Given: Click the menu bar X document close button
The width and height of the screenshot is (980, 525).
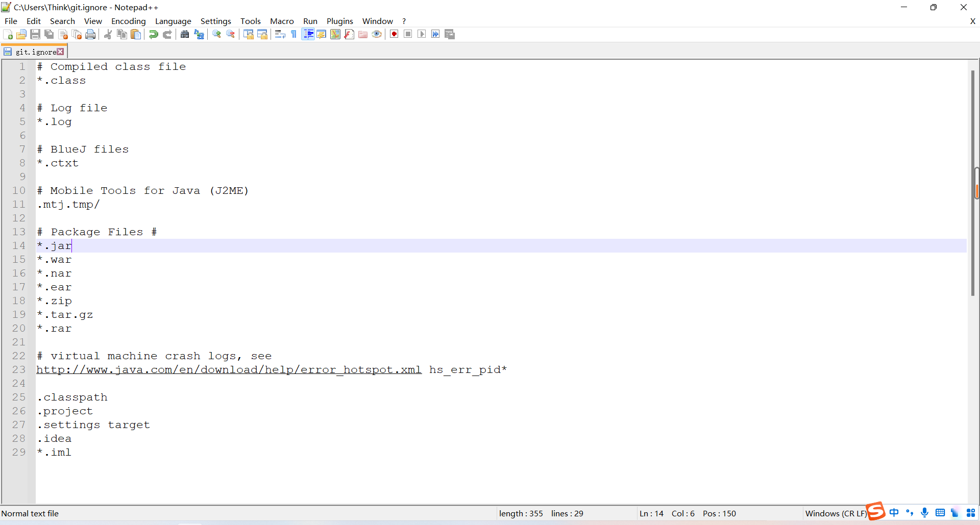Looking at the screenshot, I should (x=973, y=21).
